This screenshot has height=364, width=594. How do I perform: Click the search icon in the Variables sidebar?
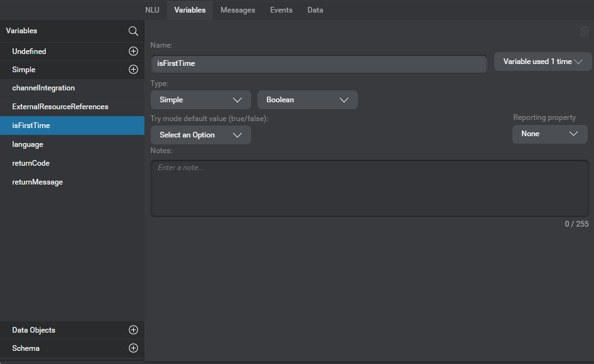click(133, 31)
